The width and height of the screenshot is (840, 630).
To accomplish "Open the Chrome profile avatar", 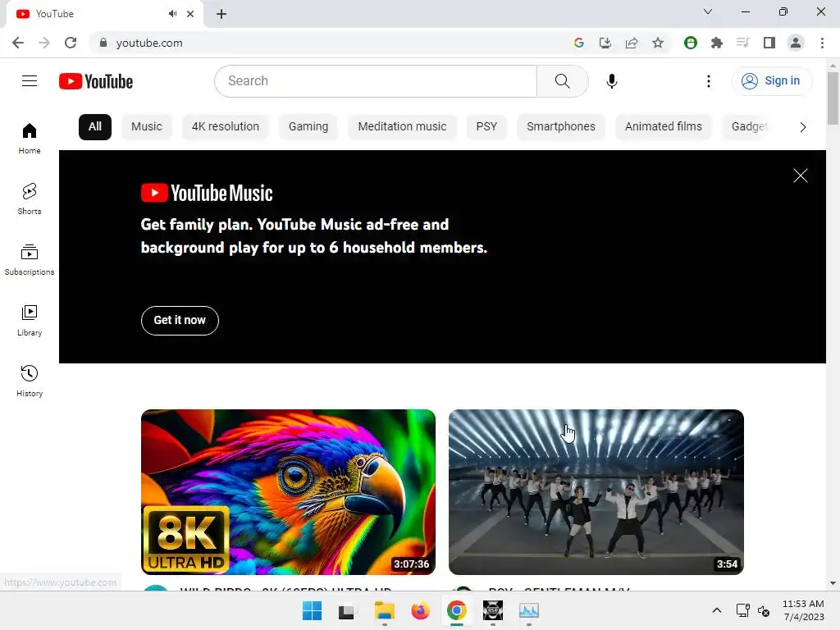I will (x=796, y=43).
